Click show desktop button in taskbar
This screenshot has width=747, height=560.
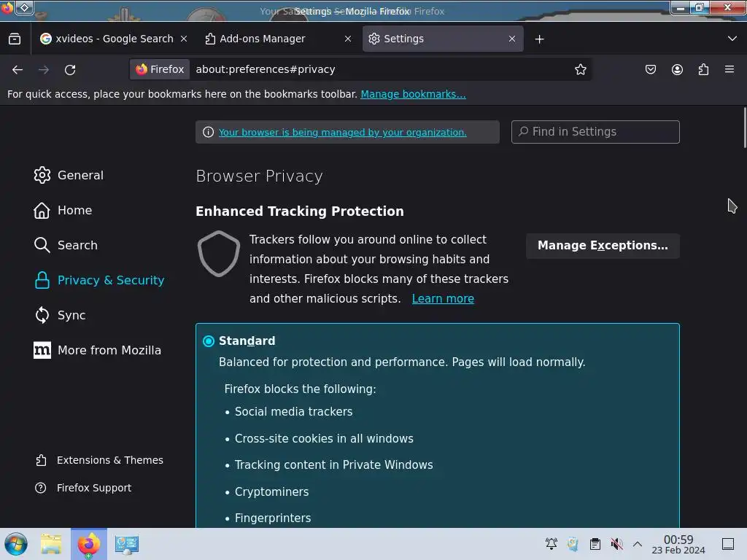tap(728, 544)
